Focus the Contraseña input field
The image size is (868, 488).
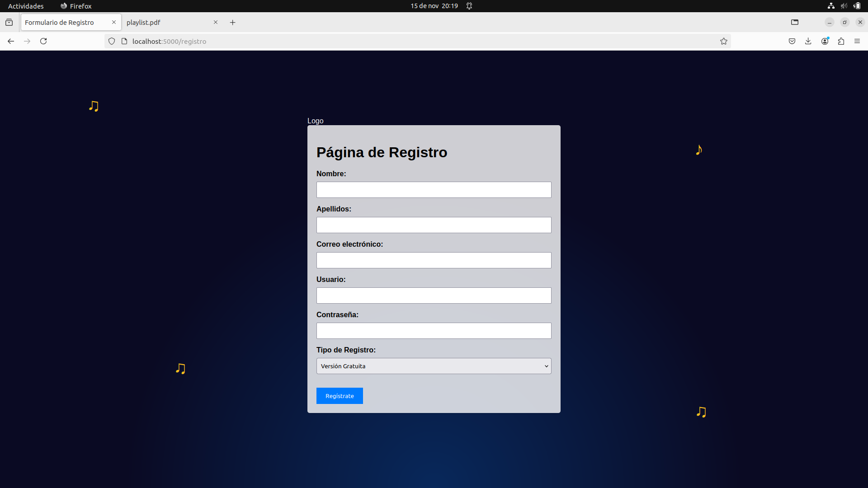point(434,331)
